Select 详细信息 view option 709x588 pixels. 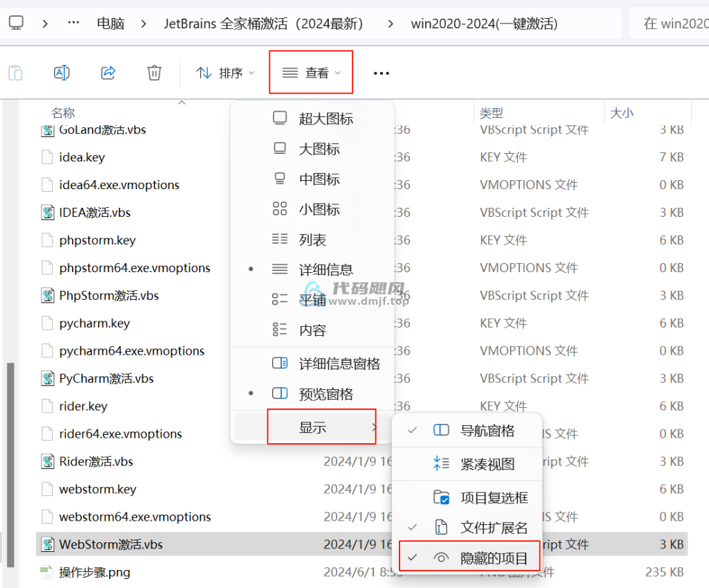click(312, 269)
